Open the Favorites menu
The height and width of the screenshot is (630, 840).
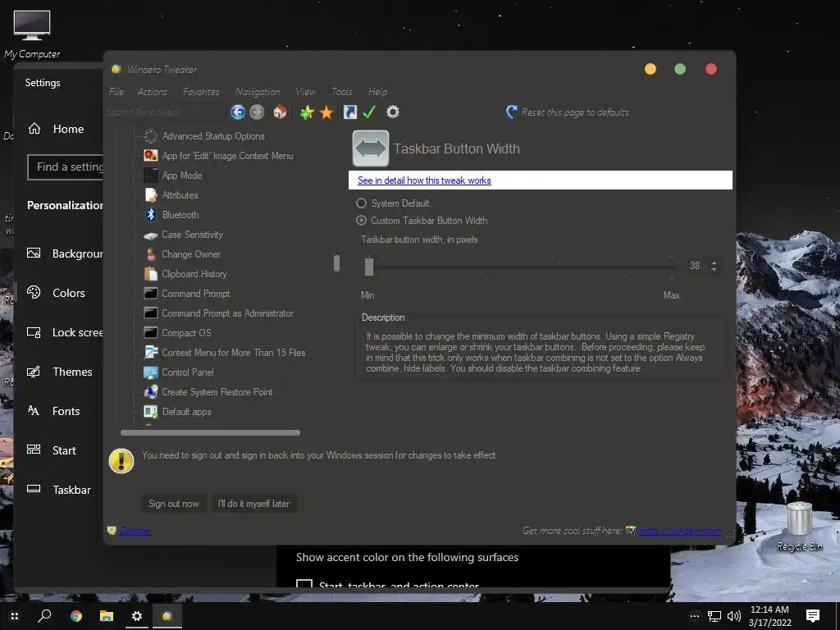(201, 92)
